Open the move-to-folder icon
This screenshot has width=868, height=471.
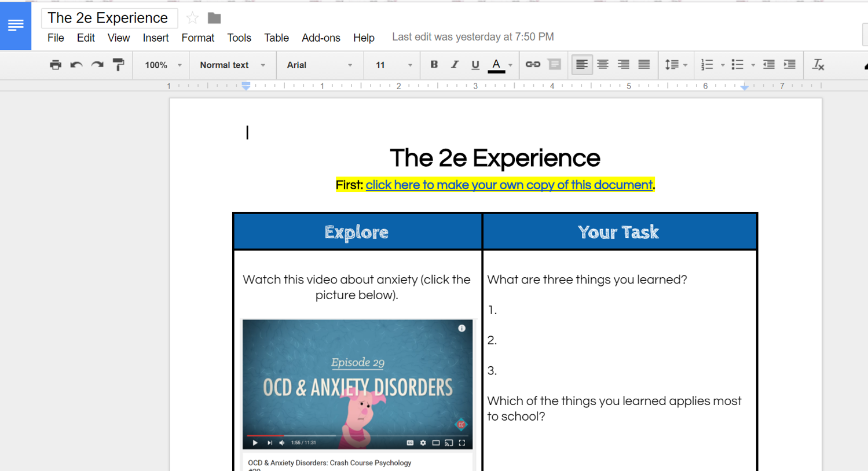click(214, 19)
